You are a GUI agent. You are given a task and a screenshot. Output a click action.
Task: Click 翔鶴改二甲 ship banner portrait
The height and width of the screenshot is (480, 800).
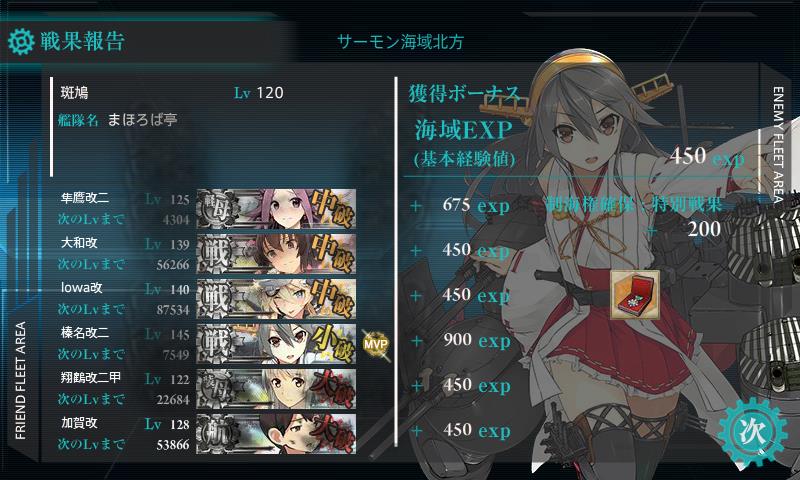[276, 388]
